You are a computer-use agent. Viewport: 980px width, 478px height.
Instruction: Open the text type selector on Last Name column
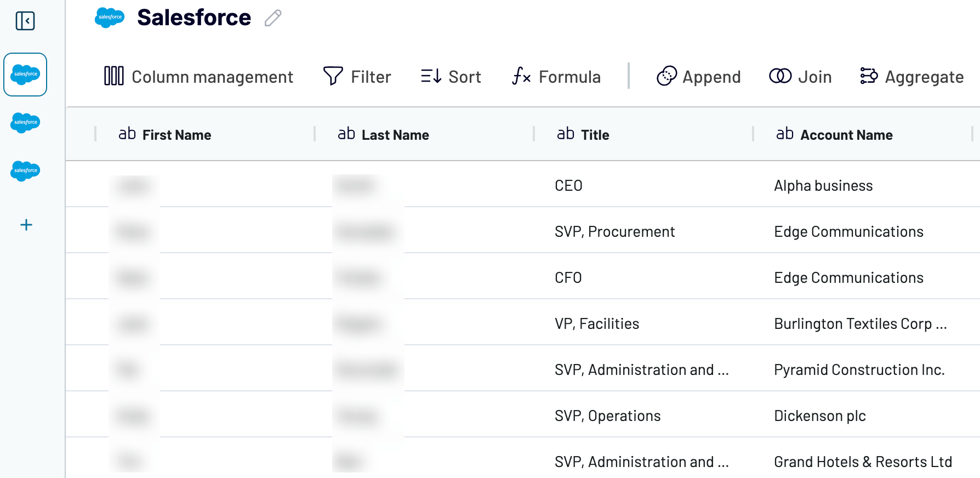[346, 134]
